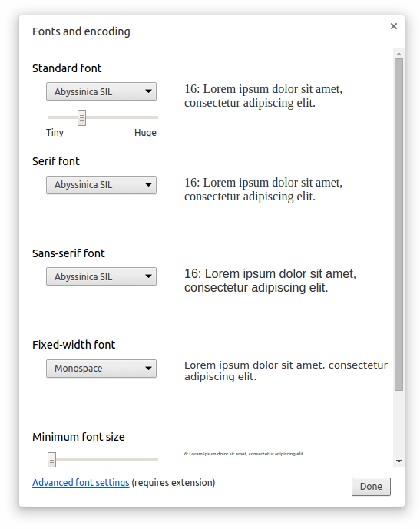
Task: Close the Fonts and encoding dialog
Action: (x=393, y=26)
